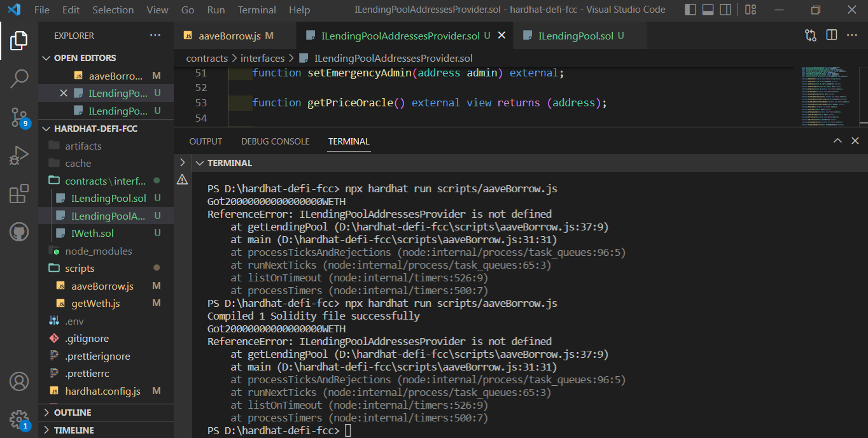868x438 pixels.
Task: Toggle the Primary Side Bar layout icon
Action: click(690, 10)
